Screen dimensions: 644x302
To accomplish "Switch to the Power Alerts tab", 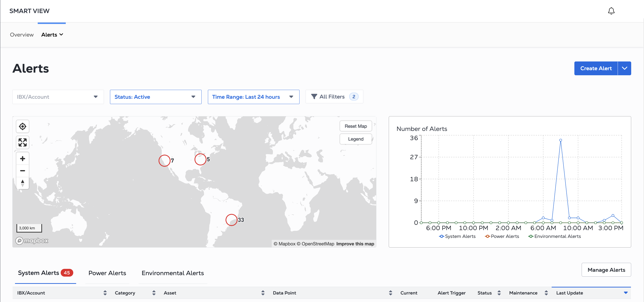I will coord(107,273).
